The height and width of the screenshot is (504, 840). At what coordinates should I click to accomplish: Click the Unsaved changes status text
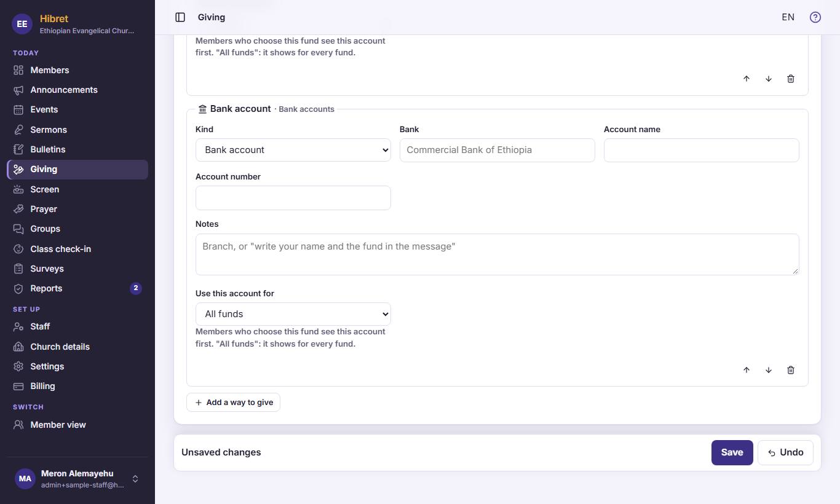(221, 452)
